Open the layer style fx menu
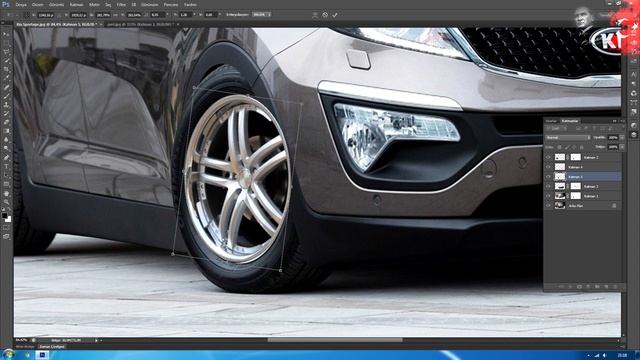 (570, 287)
